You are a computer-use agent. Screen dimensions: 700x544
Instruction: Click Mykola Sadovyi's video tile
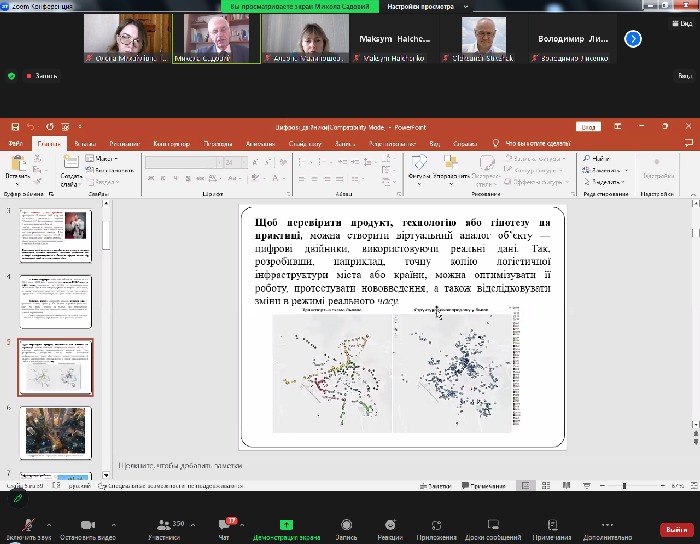[215, 38]
